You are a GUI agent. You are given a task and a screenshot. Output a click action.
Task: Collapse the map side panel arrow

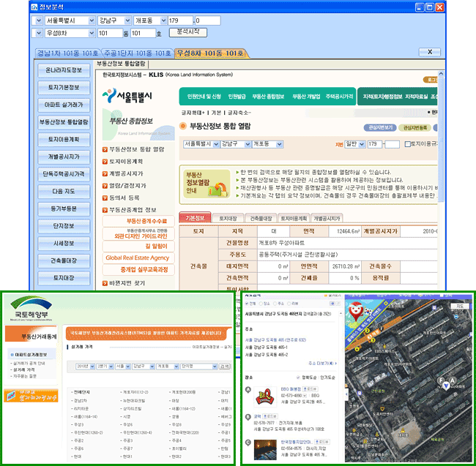[346, 394]
